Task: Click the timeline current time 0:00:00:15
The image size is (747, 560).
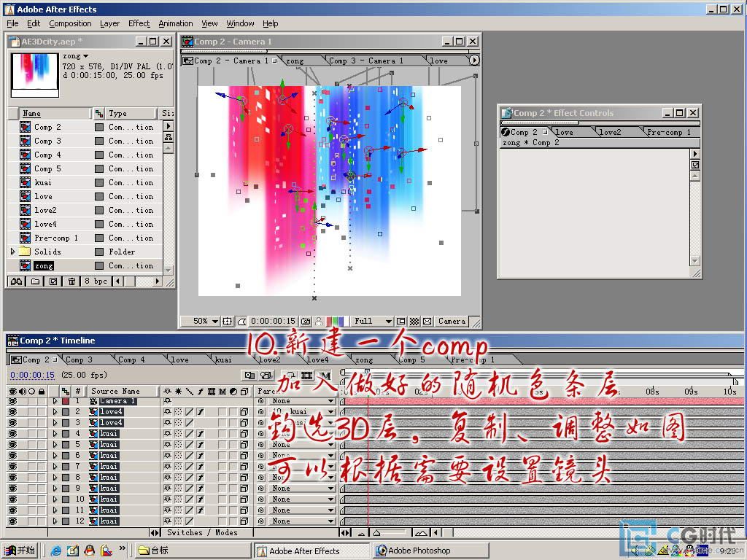Action: tap(32, 376)
